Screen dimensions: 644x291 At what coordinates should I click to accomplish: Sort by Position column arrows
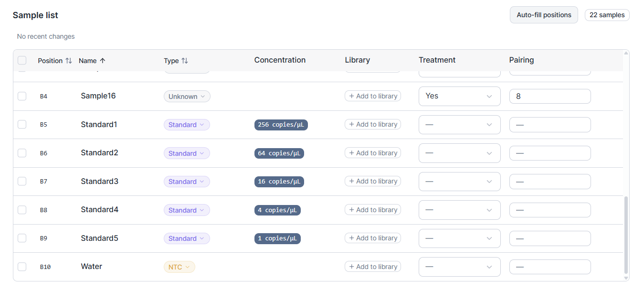point(69,61)
